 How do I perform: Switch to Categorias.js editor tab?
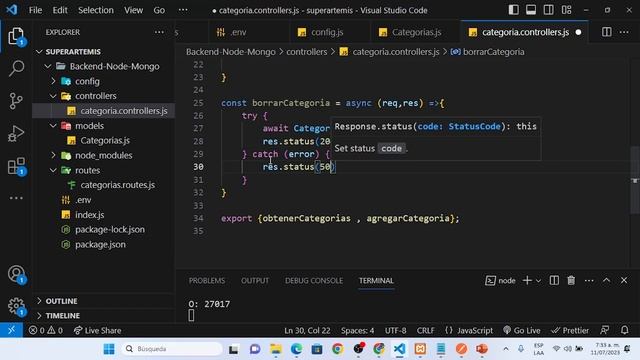pyautogui.click(x=415, y=32)
